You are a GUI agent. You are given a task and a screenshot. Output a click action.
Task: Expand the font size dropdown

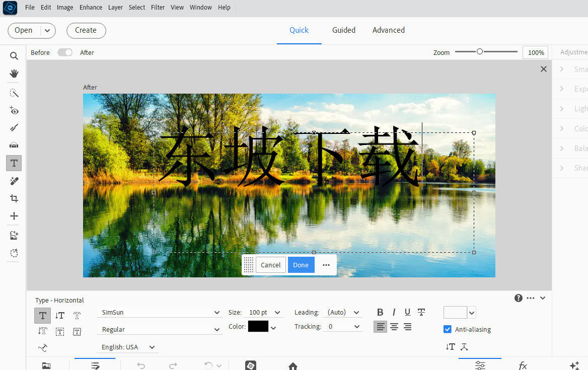coord(277,313)
